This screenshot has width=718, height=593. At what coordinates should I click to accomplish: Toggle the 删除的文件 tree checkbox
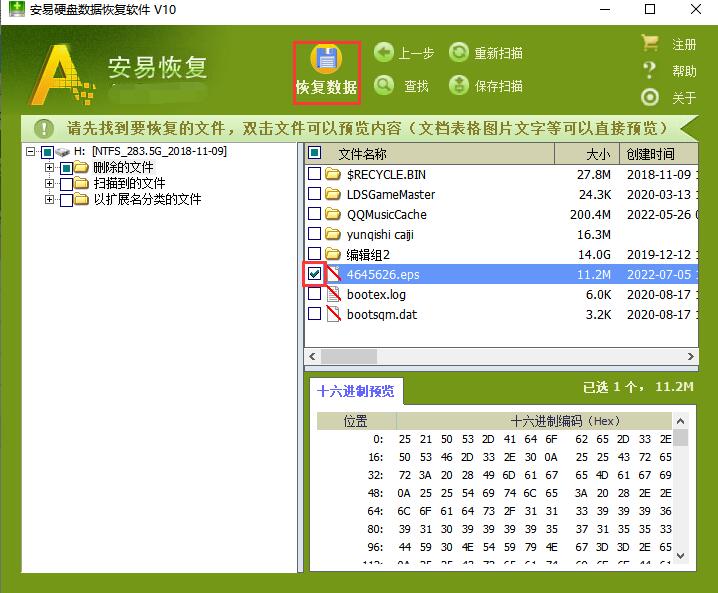(x=66, y=168)
